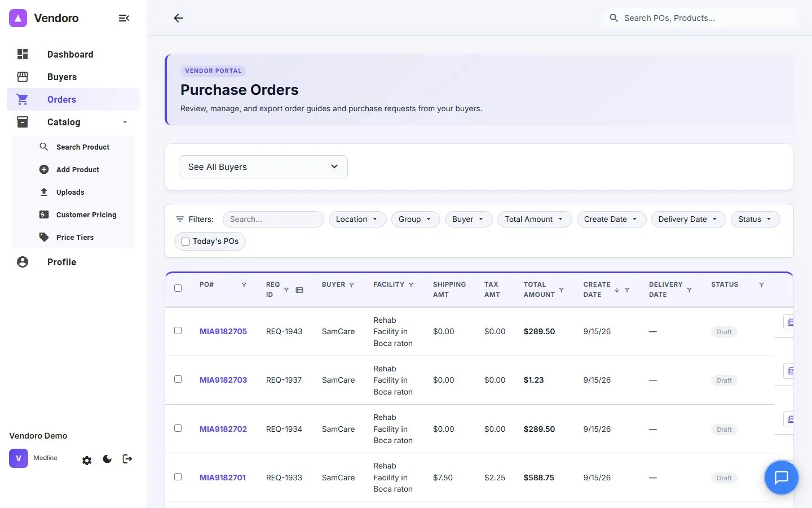
Task: Open the Create Date filter dropdown
Action: click(612, 220)
